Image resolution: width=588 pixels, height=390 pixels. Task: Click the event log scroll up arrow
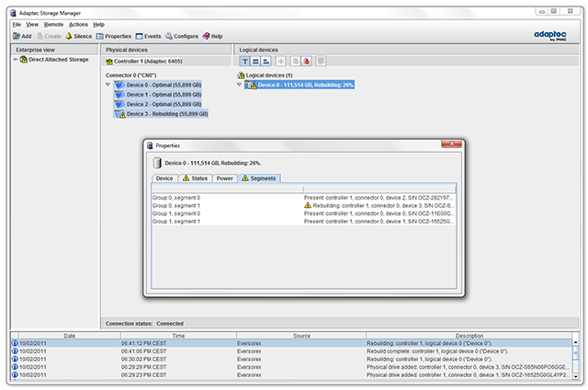tap(576, 342)
